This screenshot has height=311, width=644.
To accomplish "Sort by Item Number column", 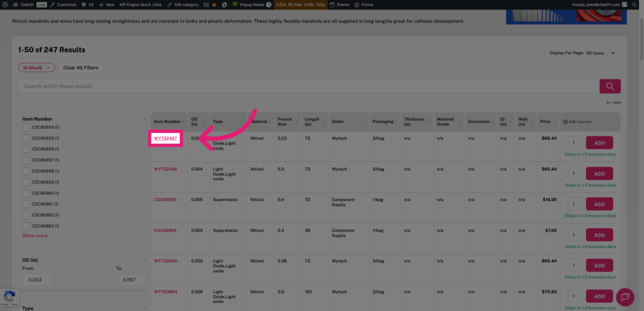I will point(169,122).
